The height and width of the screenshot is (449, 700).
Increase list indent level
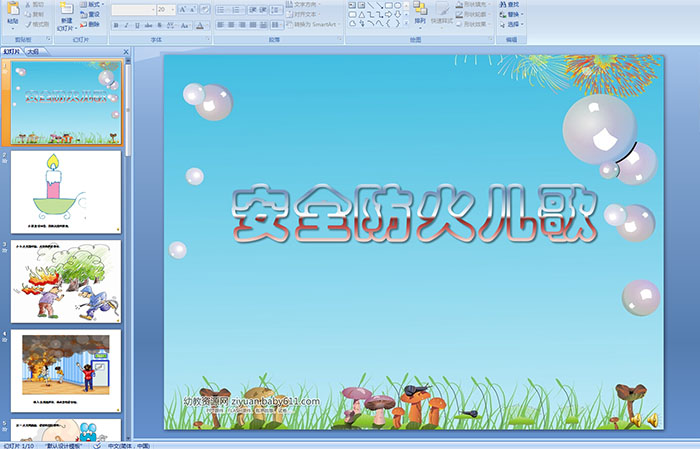click(263, 10)
